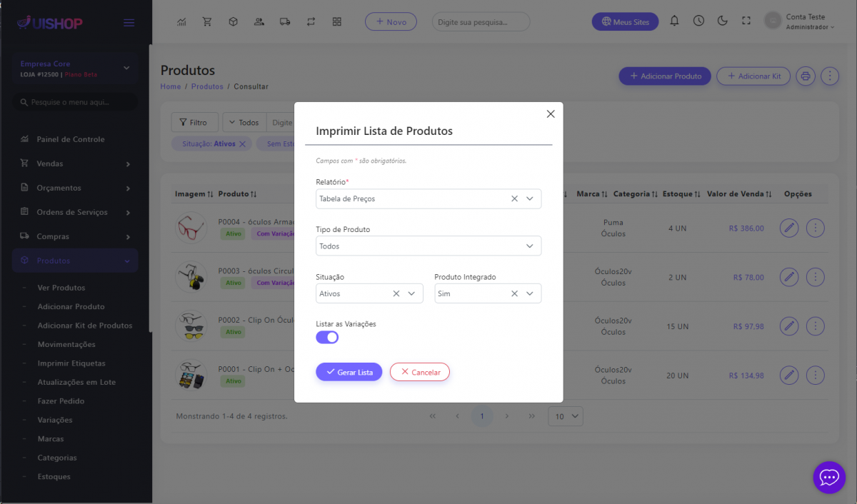This screenshot has width=857, height=504.
Task: Open the chat support bubble
Action: coord(828,477)
